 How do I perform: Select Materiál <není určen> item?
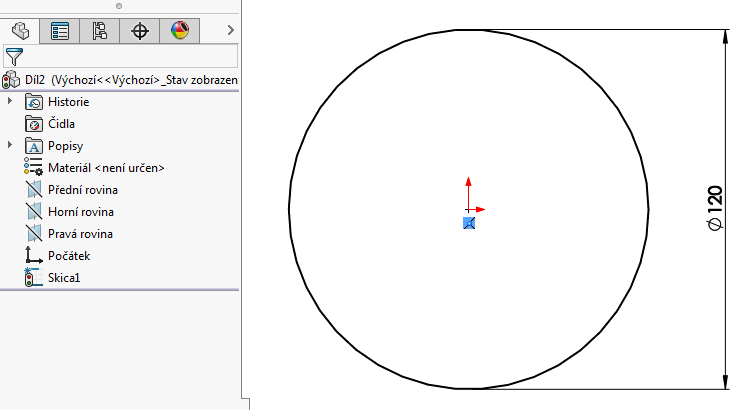106,168
